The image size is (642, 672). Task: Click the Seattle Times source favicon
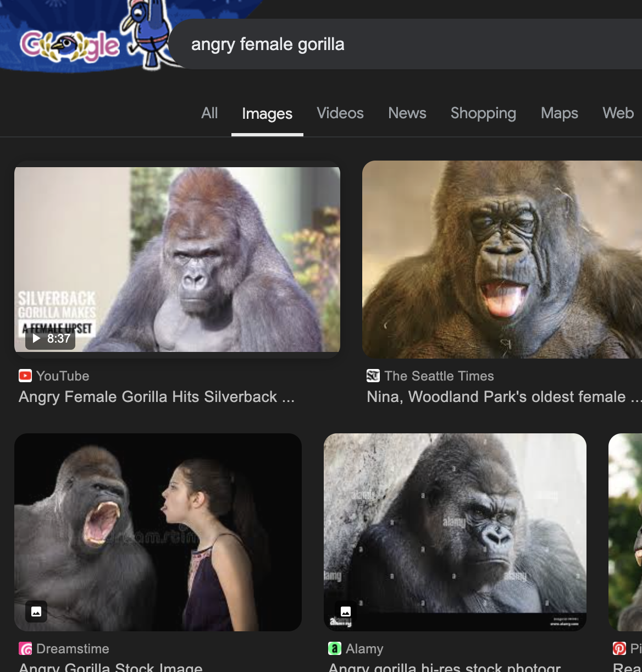point(373,376)
